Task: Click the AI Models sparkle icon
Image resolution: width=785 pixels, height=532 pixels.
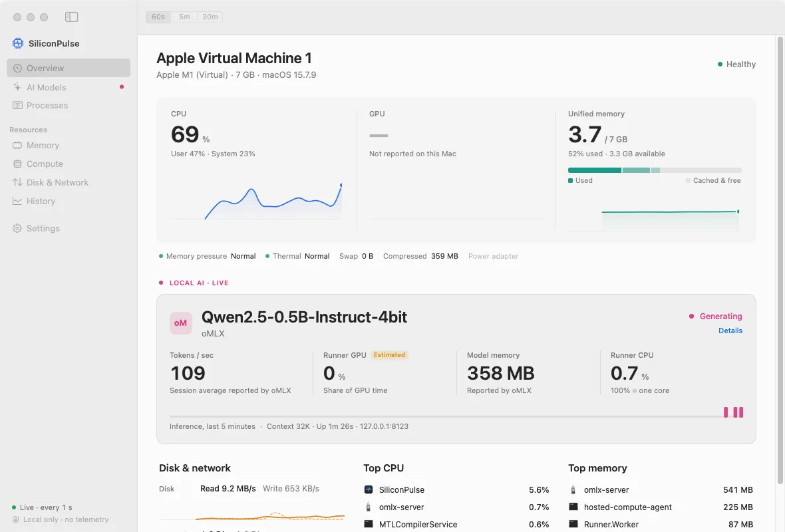Action: (x=17, y=86)
